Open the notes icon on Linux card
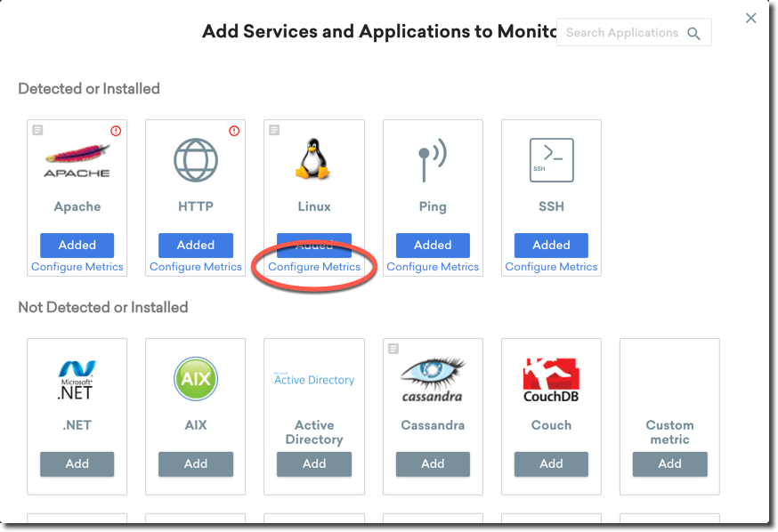This screenshot has height=532, width=778. [274, 130]
